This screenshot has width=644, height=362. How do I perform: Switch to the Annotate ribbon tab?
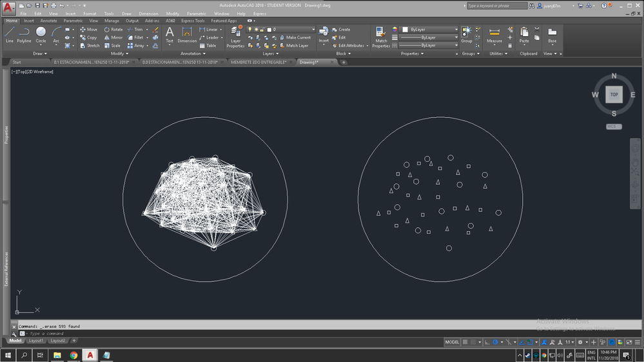pos(48,21)
